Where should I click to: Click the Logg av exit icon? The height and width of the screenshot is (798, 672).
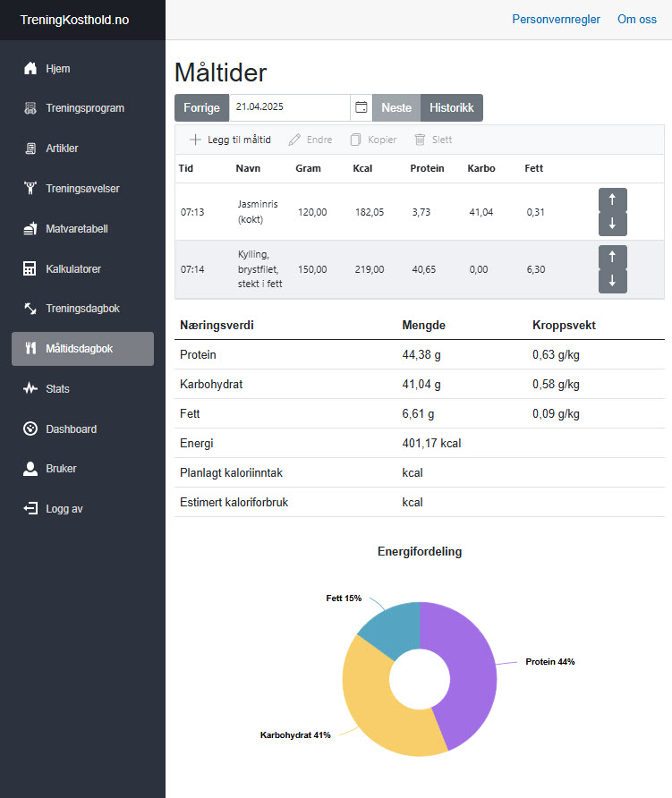30,508
